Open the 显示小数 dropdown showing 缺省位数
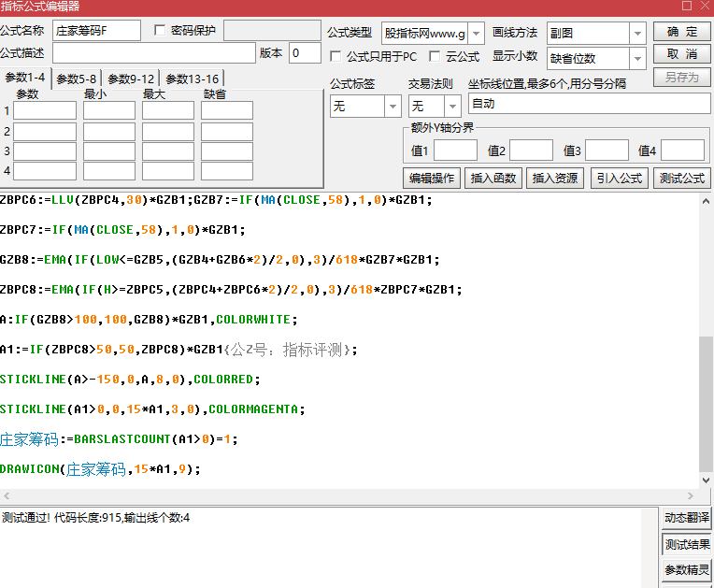The width and height of the screenshot is (714, 588). pyautogui.click(x=637, y=58)
